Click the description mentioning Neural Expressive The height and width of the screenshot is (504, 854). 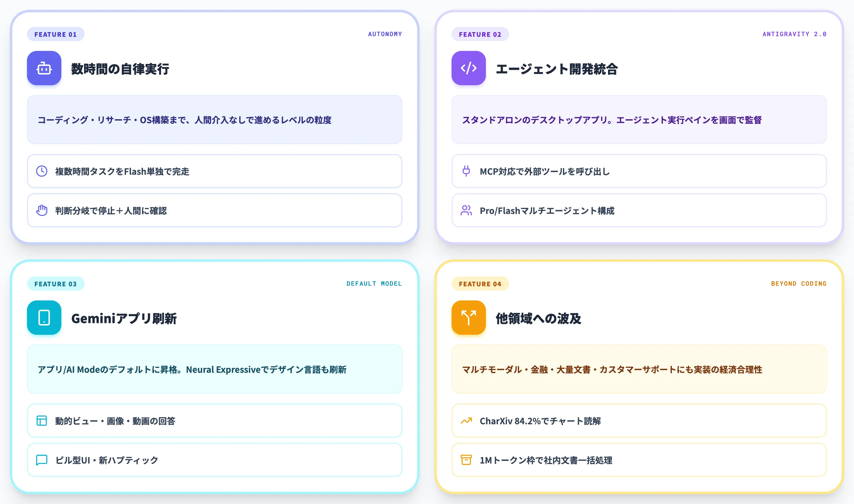(192, 369)
